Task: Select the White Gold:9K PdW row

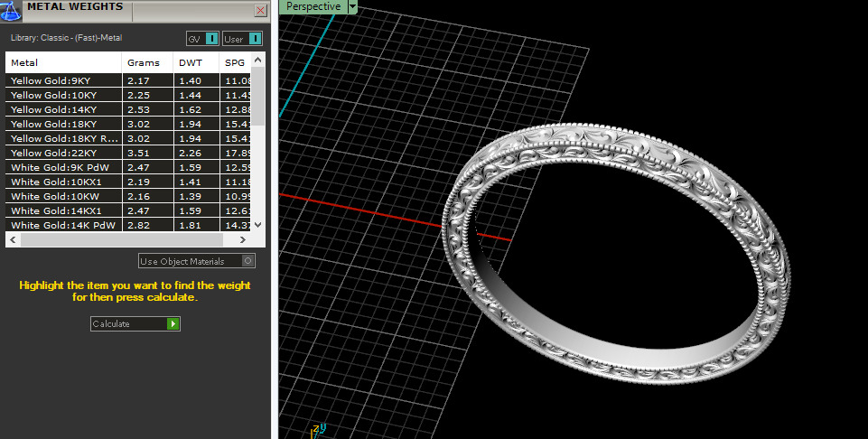Action: pos(128,167)
